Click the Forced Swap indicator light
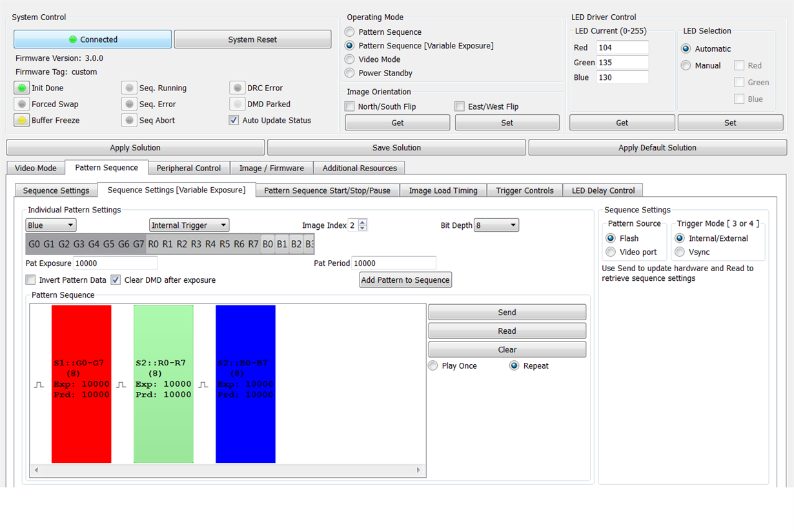Image resolution: width=794 pixels, height=532 pixels. (x=22, y=104)
